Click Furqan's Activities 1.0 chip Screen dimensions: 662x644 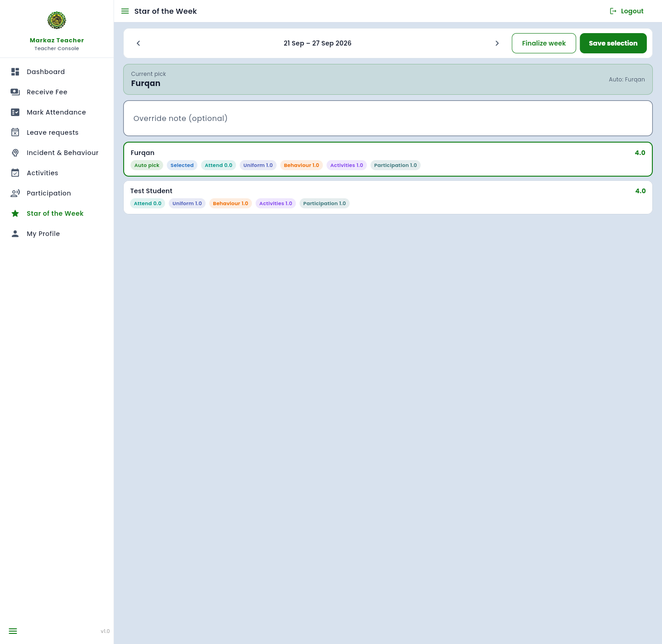tap(347, 165)
